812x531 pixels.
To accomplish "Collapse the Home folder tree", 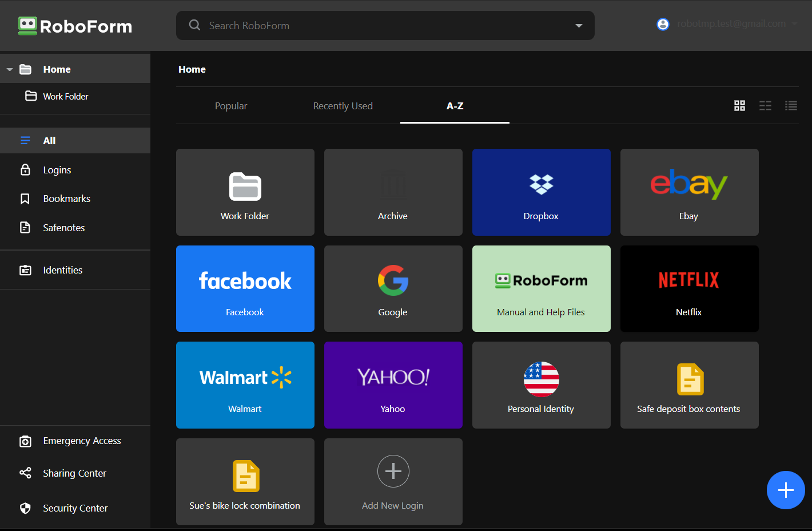I will pyautogui.click(x=9, y=69).
